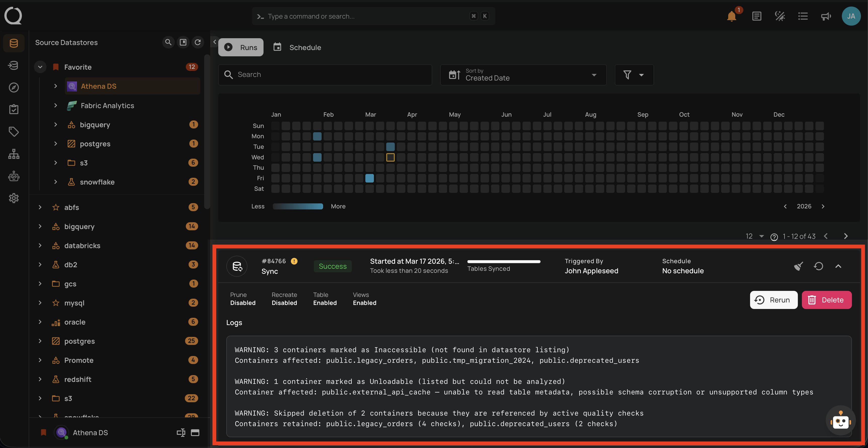Open the settings gear in sidebar
The height and width of the screenshot is (448, 868).
coord(14,198)
